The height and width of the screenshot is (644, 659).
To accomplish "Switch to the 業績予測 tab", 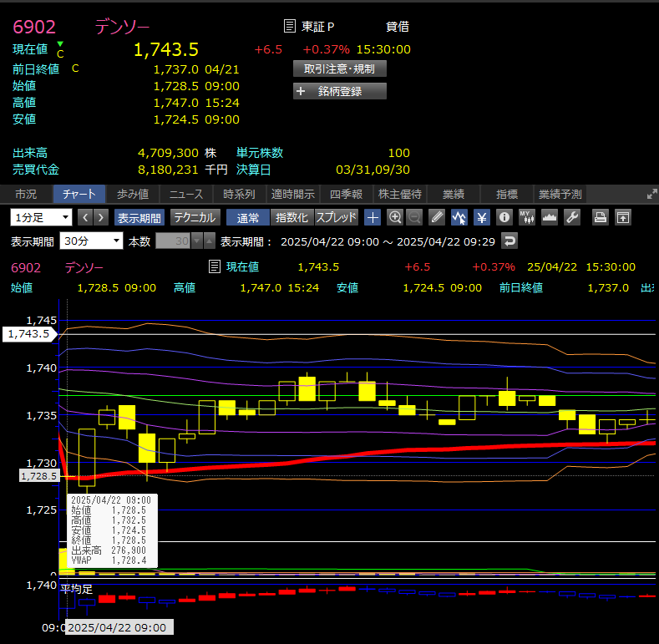I will pyautogui.click(x=560, y=194).
